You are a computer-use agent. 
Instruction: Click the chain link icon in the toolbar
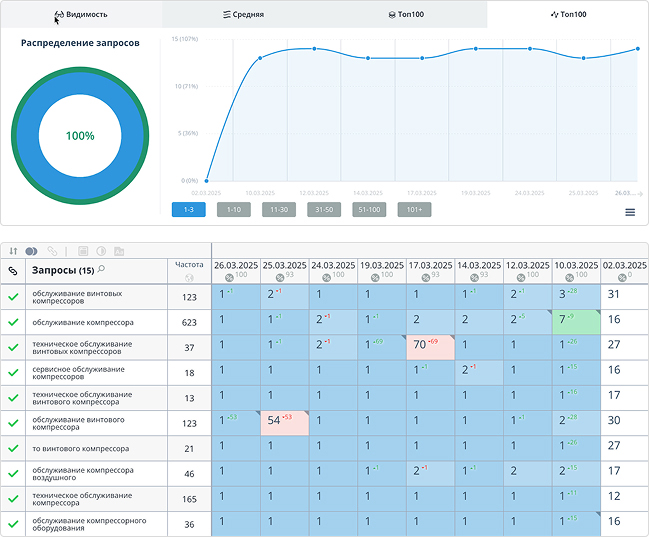tap(53, 250)
